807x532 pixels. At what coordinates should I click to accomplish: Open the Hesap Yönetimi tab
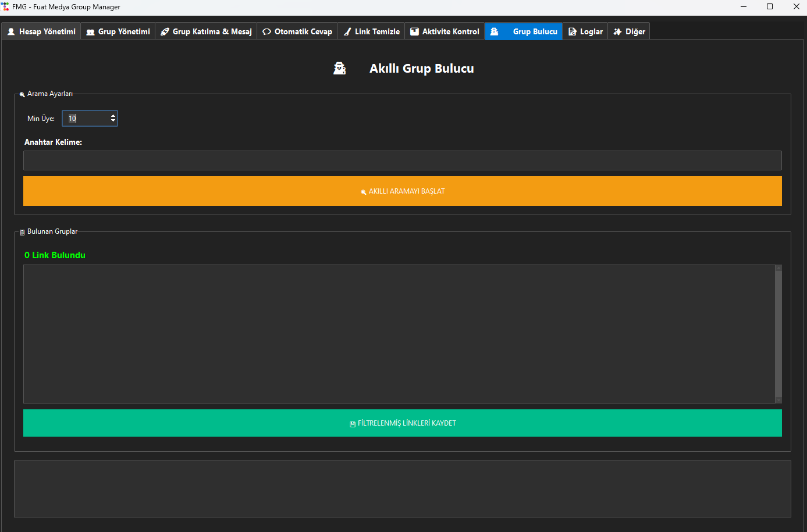point(41,31)
